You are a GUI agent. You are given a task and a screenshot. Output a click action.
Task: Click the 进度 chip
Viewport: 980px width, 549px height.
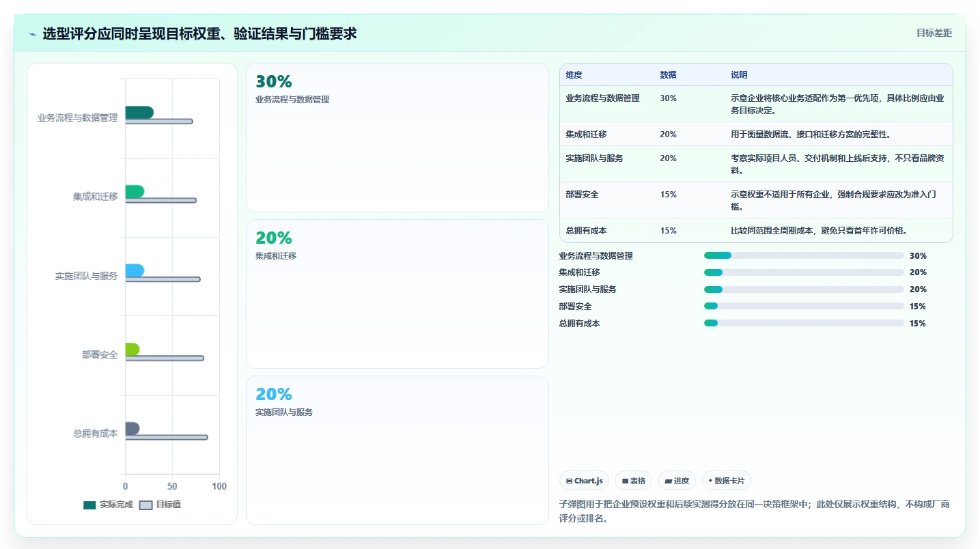pyautogui.click(x=677, y=481)
